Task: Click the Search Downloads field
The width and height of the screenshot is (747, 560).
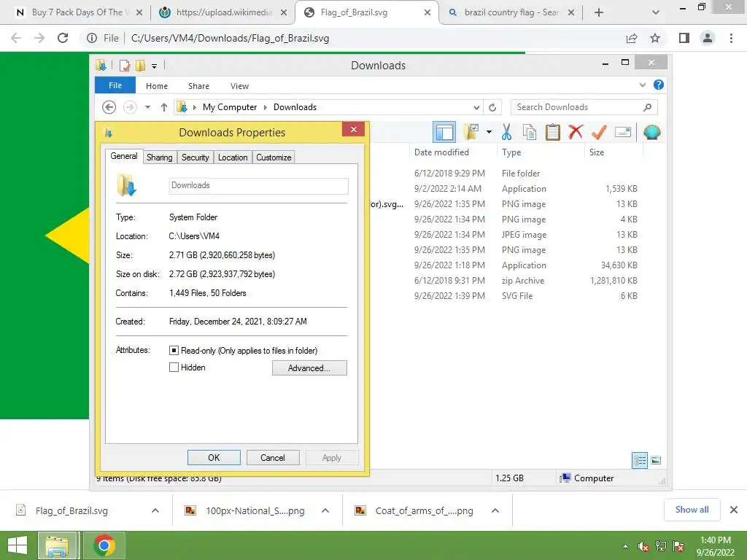Action: 584,107
